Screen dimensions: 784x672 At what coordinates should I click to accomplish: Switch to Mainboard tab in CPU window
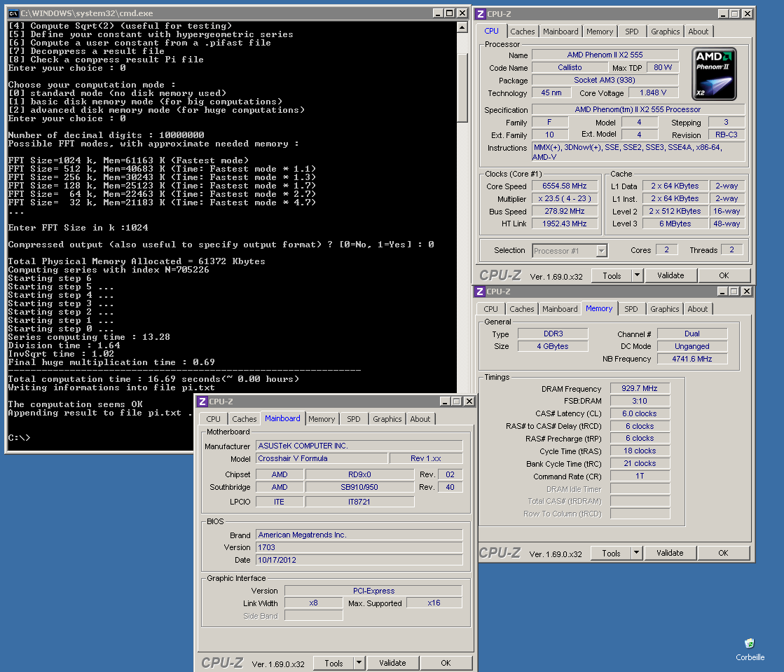561,32
